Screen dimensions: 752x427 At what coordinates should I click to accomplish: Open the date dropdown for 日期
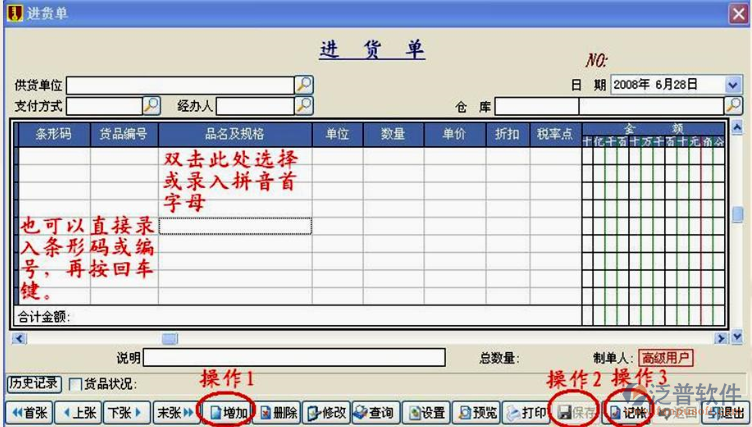(733, 85)
